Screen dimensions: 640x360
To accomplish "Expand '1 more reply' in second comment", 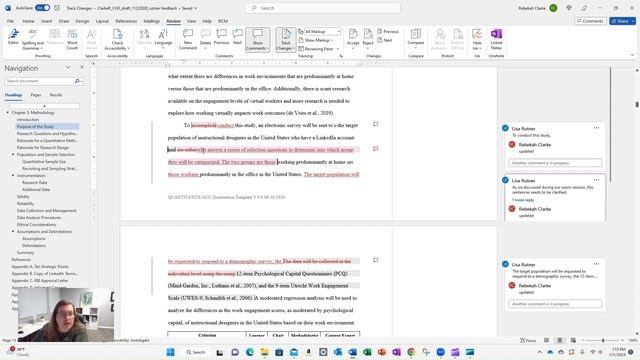I will pyautogui.click(x=523, y=200).
